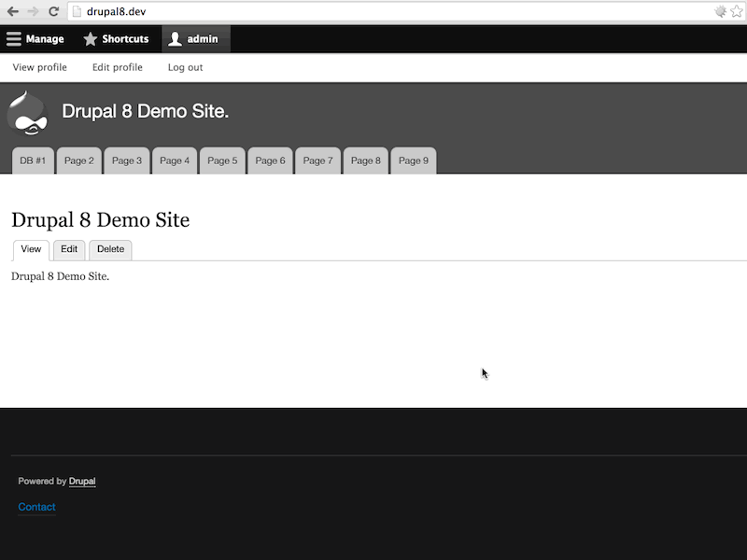Open the DB #1 tab
This screenshot has width=747, height=560.
[31, 161]
